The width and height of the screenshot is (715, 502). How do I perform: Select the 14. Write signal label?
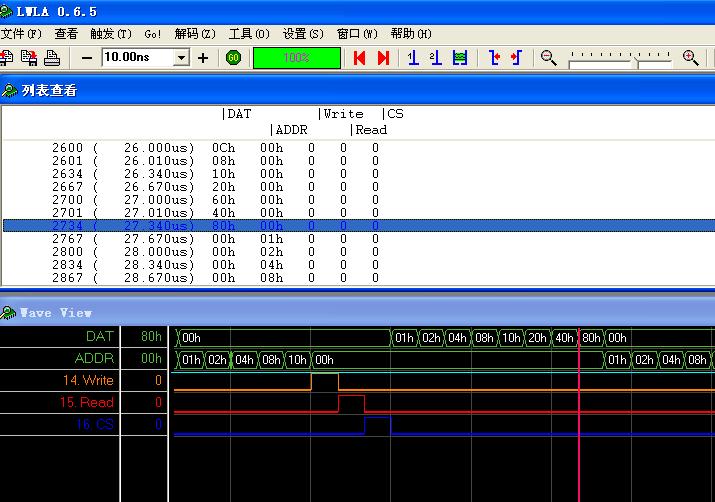88,380
